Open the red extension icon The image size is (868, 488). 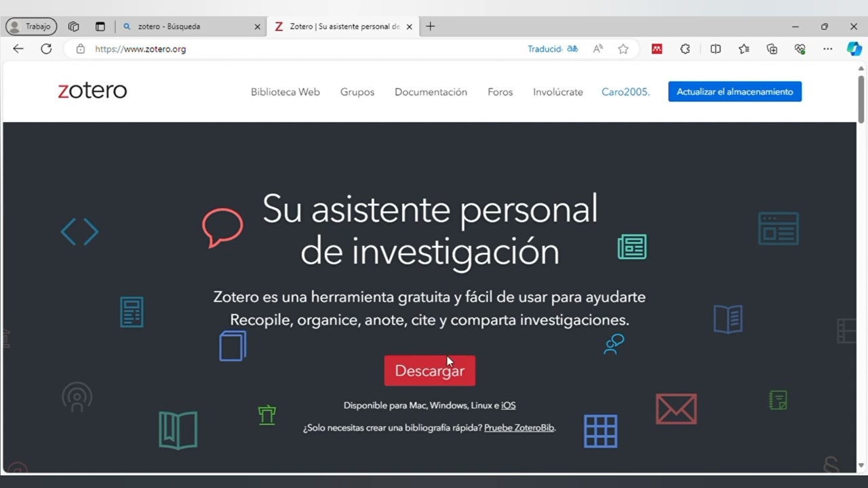656,49
